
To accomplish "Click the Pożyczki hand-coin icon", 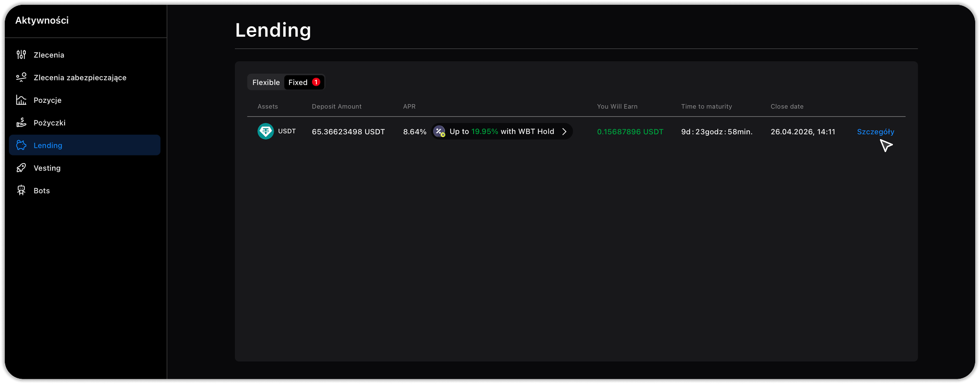I will pos(21,122).
